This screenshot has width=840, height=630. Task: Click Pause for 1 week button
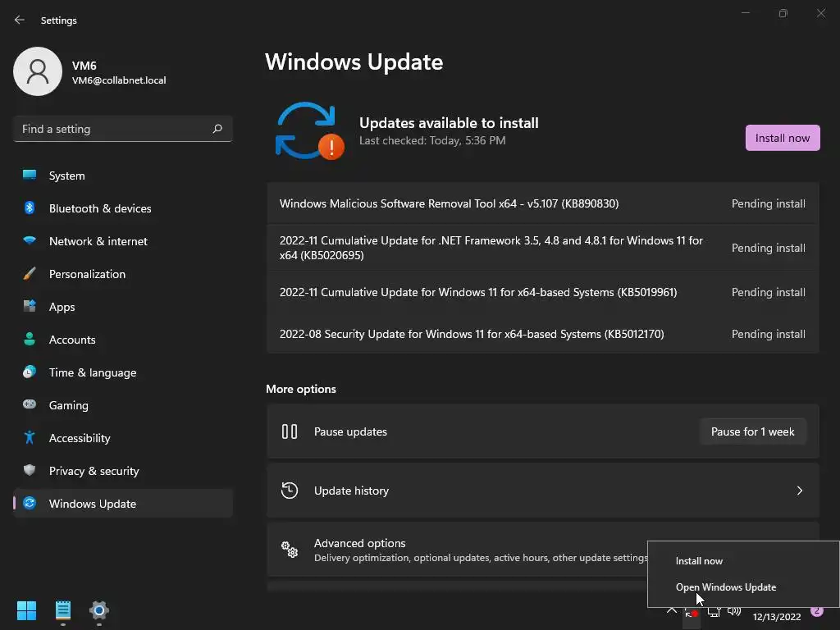click(753, 431)
